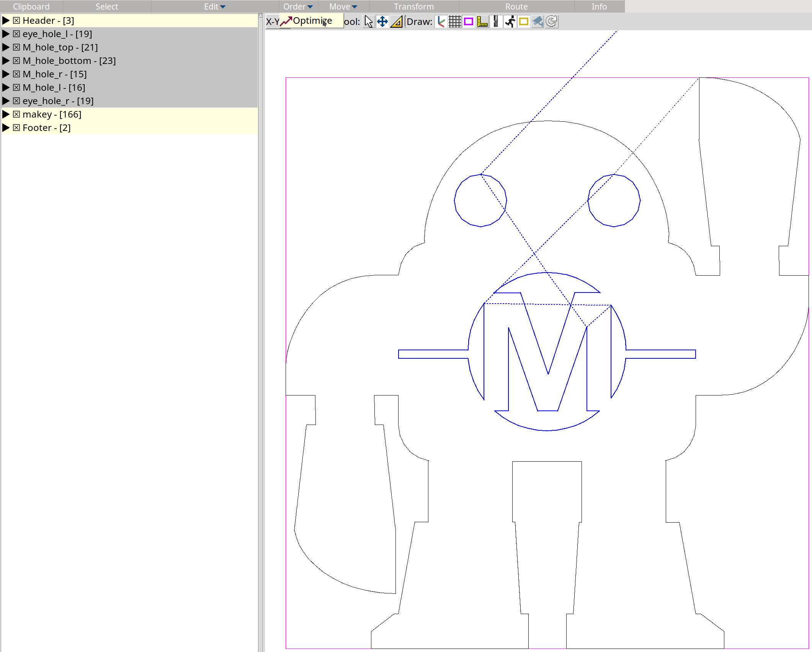812x652 pixels.
Task: Click the redraw refresh icon
Action: point(551,22)
